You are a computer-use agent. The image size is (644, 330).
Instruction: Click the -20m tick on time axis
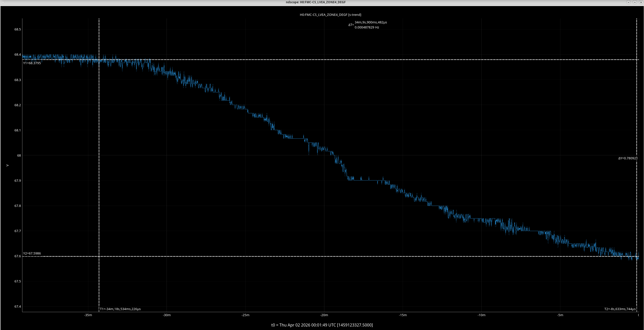coord(324,315)
